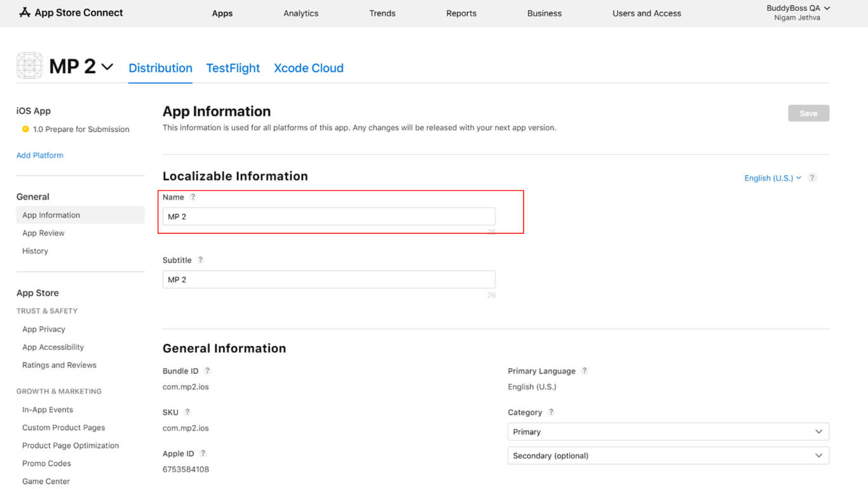Screen dimensions: 868x489
Task: Click the App Store Connect logo
Action: pos(71,13)
